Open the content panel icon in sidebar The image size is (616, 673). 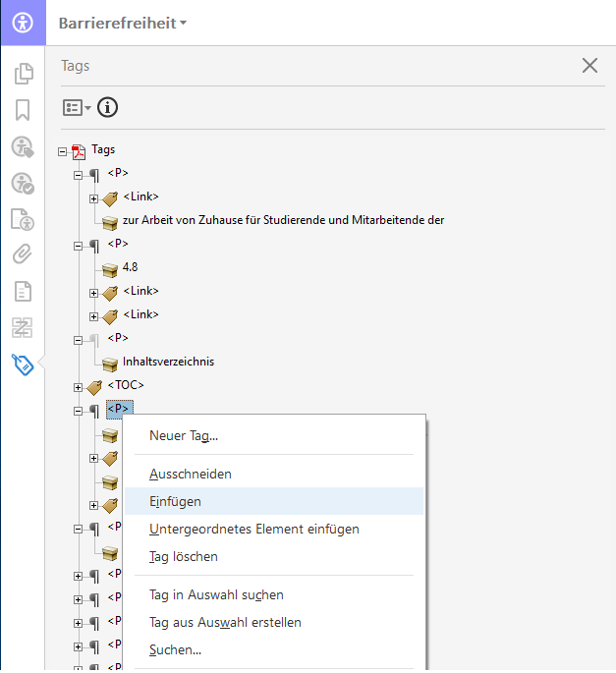coord(22,291)
